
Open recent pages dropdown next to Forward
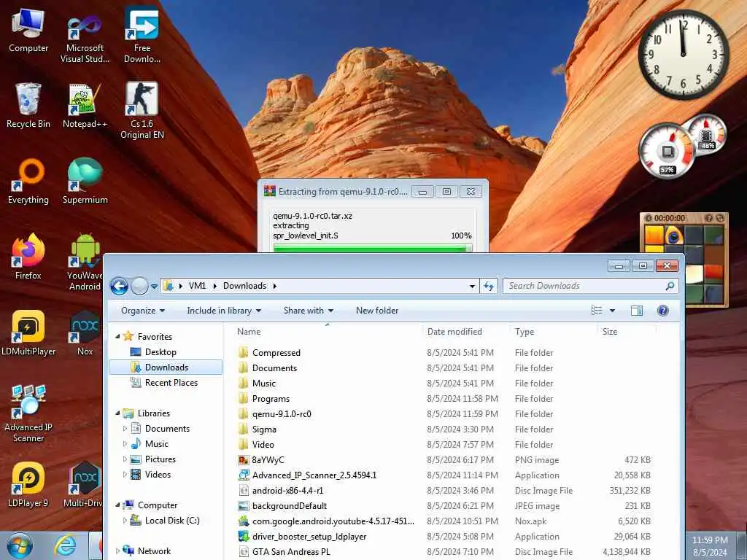coord(154,287)
